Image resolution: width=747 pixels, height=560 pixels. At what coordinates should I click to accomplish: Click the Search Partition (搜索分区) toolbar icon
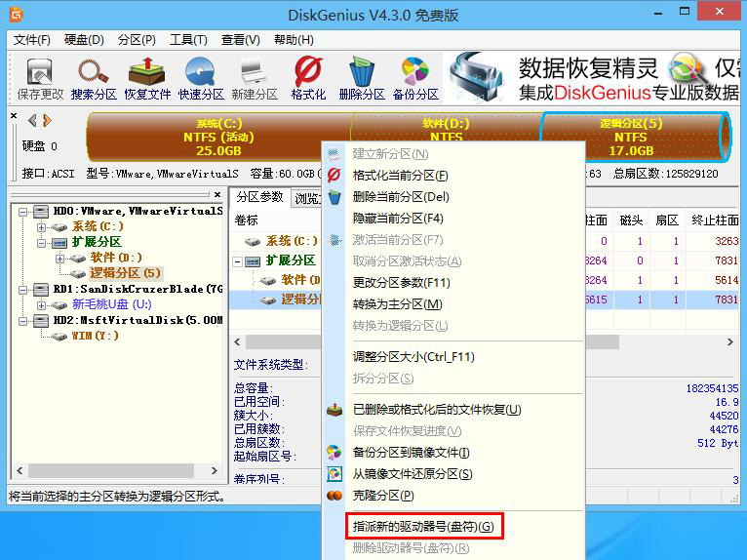[x=94, y=79]
